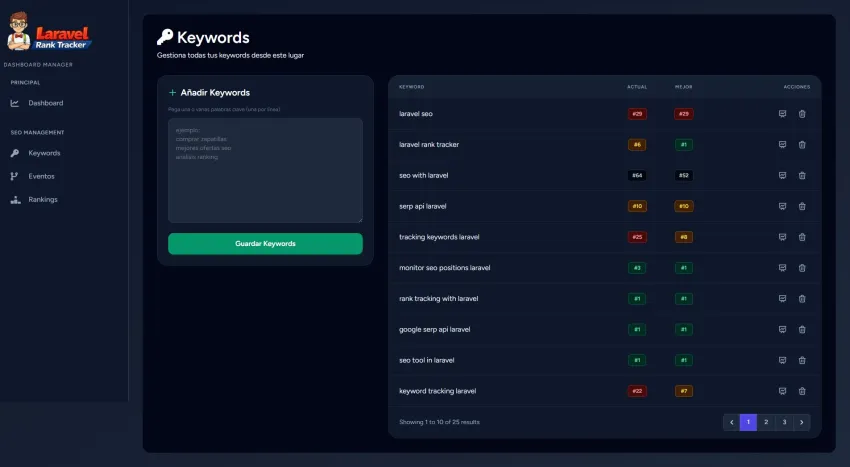Open the note icon for tracking keywords laravel

[782, 237]
